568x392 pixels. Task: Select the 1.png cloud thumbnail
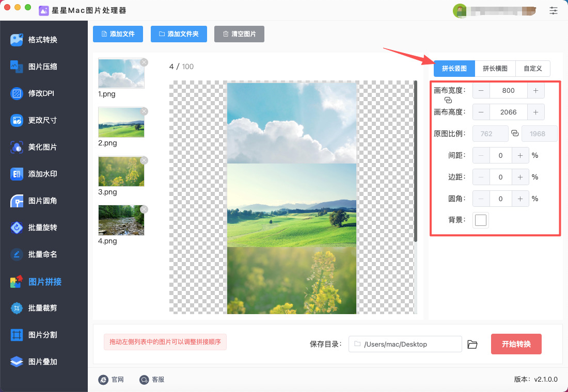[121, 73]
